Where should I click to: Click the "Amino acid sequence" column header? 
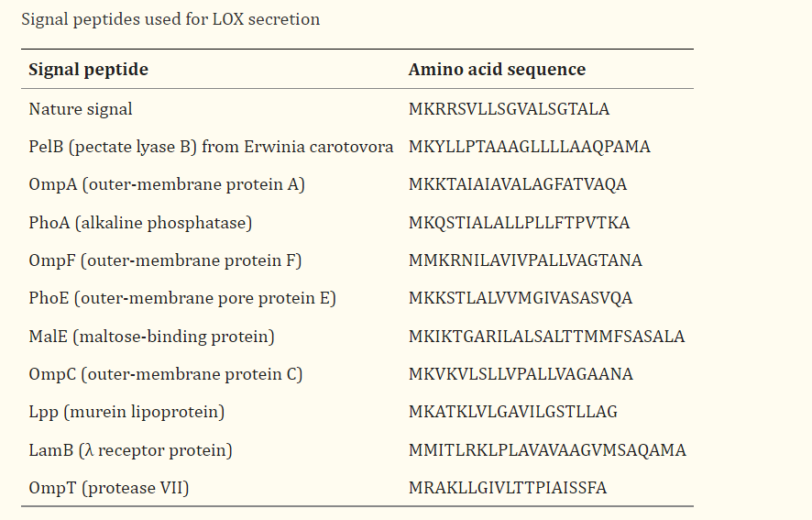tap(497, 70)
